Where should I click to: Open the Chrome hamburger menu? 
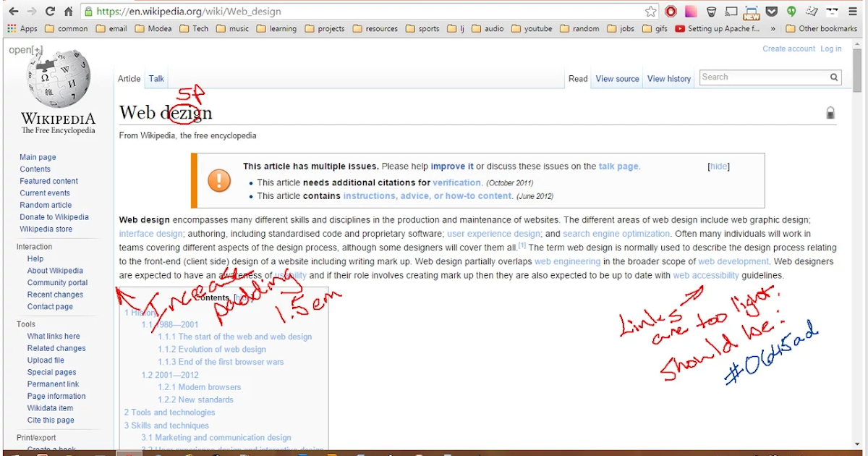coord(853,11)
